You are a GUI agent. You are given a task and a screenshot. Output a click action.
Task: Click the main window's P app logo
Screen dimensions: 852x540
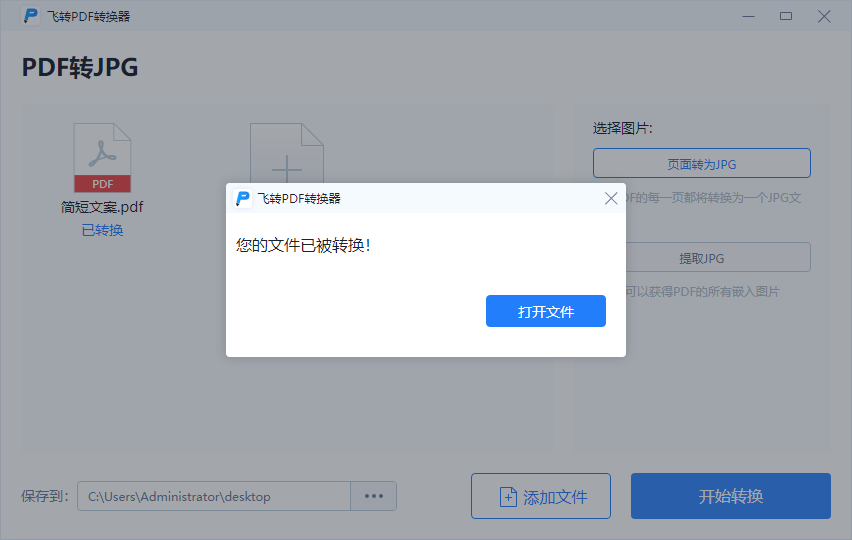[30, 16]
